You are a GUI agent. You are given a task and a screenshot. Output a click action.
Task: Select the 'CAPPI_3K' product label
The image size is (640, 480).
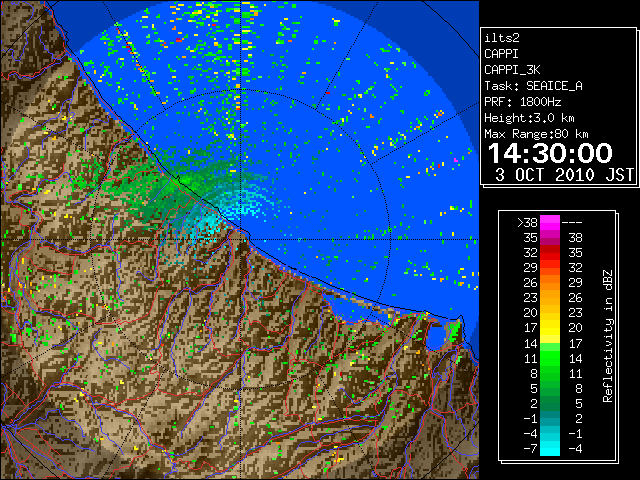pyautogui.click(x=512, y=70)
